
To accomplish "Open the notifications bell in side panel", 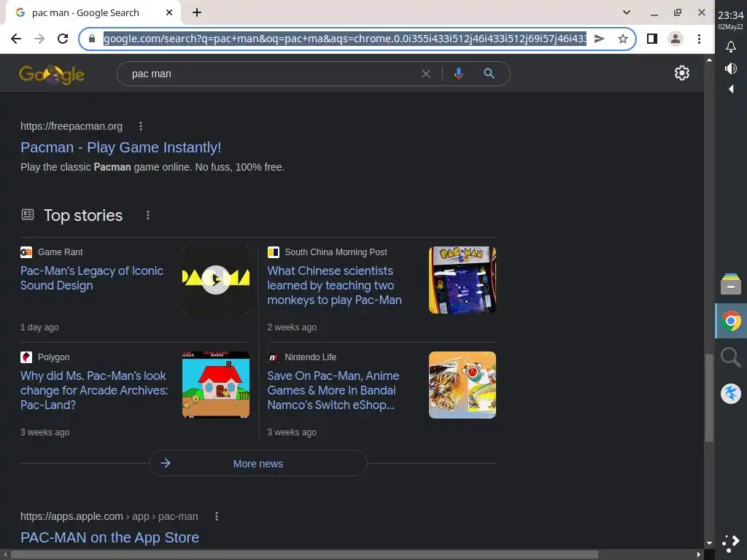I will (731, 47).
